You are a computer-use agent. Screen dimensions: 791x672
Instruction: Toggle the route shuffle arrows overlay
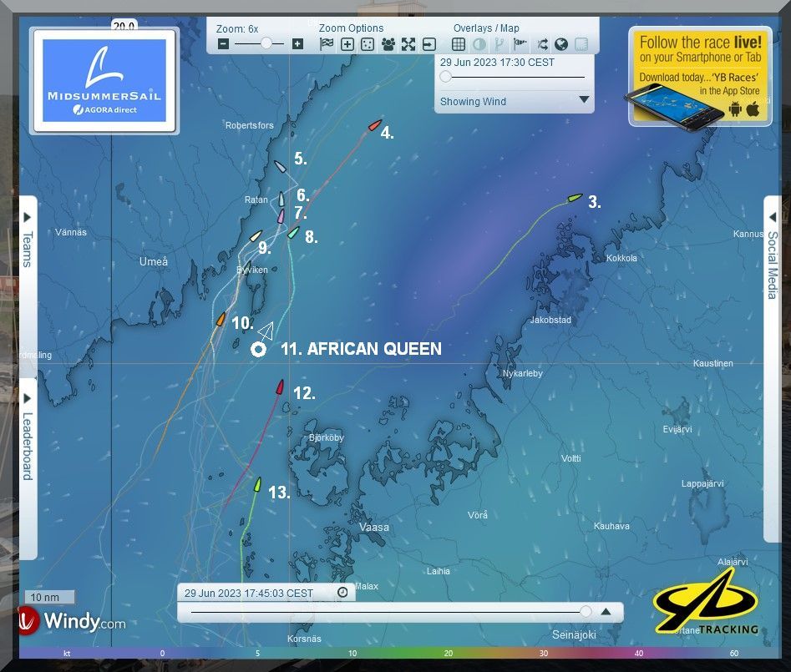541,44
